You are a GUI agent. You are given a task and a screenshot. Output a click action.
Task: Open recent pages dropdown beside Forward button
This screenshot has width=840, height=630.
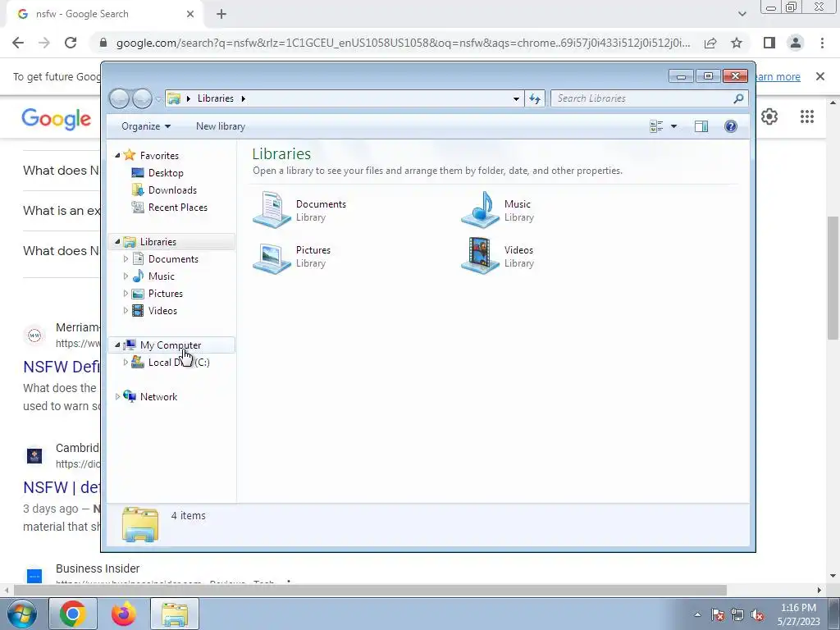158,98
